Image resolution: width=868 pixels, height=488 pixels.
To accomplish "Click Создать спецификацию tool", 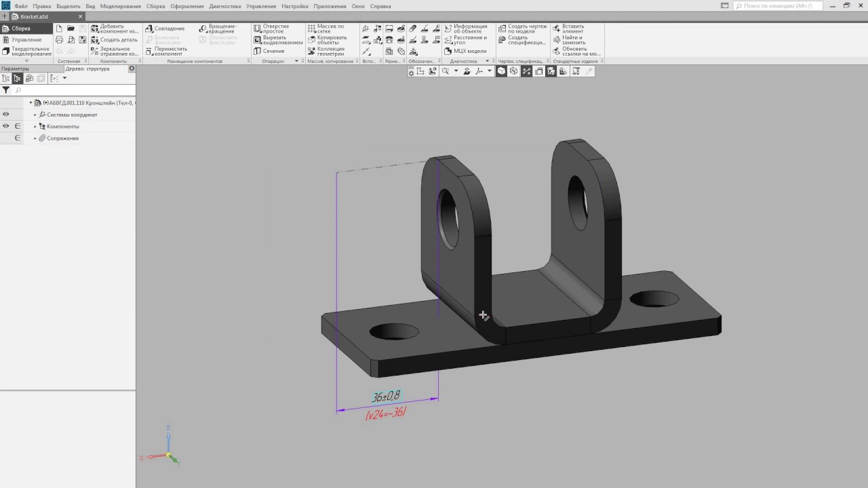I will [x=523, y=40].
